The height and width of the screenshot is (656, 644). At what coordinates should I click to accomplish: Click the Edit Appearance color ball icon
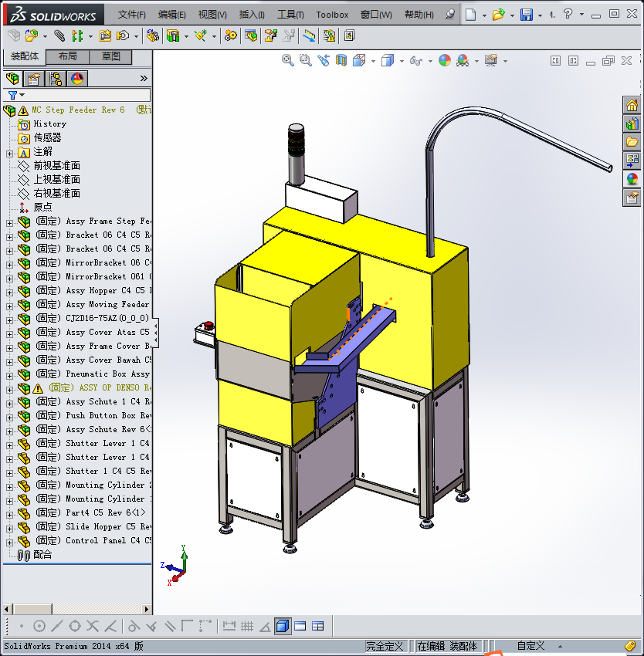click(444, 60)
